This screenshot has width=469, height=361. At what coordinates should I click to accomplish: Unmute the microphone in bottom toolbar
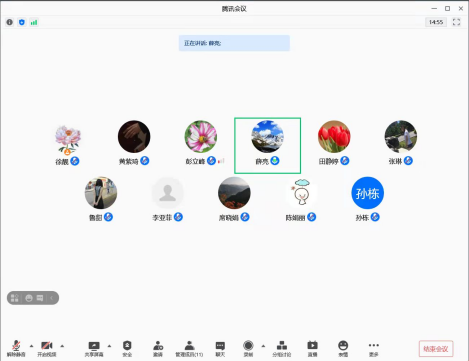[x=16, y=348]
